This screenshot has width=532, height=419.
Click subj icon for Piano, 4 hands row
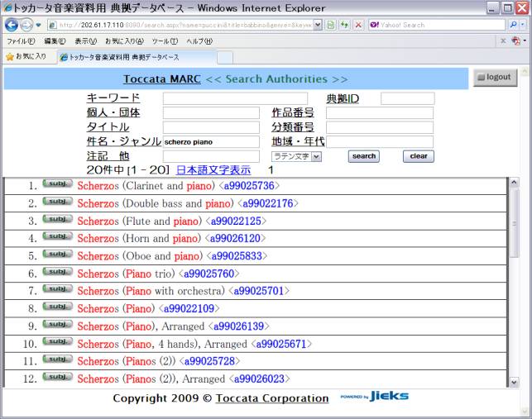(57, 341)
